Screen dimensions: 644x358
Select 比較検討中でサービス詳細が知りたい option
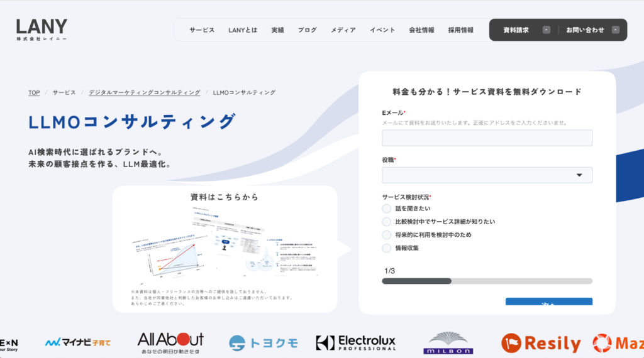pyautogui.click(x=387, y=222)
